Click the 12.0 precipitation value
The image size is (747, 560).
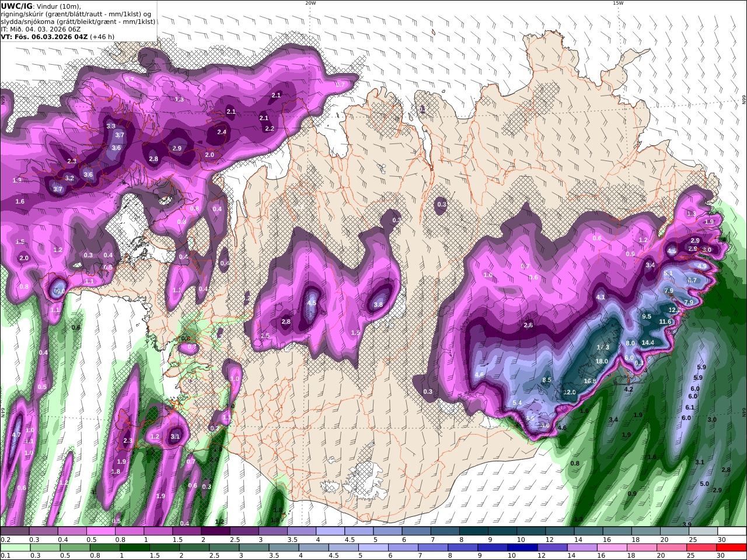point(570,392)
